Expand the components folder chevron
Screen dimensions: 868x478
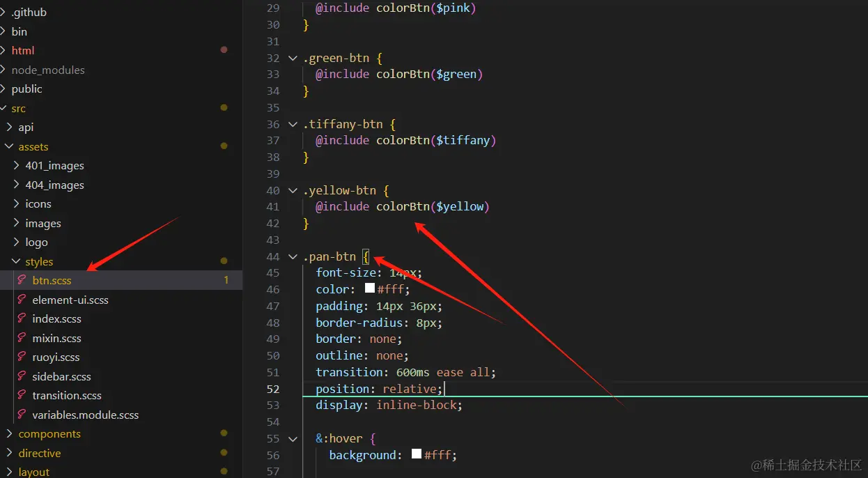(9, 433)
